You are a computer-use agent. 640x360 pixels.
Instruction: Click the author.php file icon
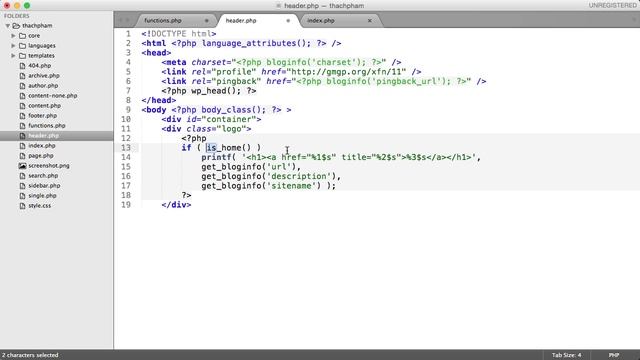pos(22,86)
